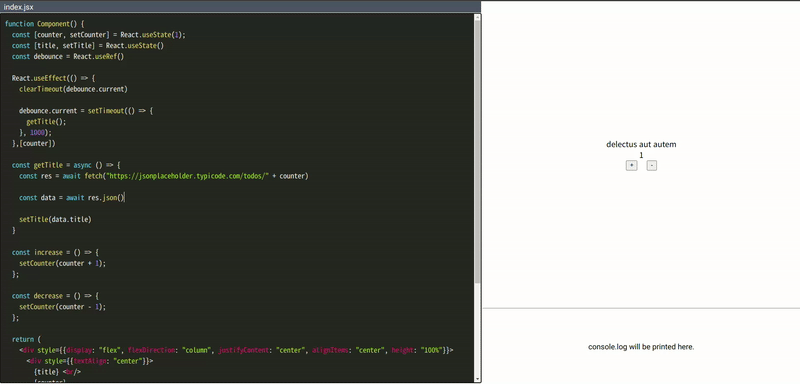Click the 'const data = await res.json()' line

click(x=72, y=197)
